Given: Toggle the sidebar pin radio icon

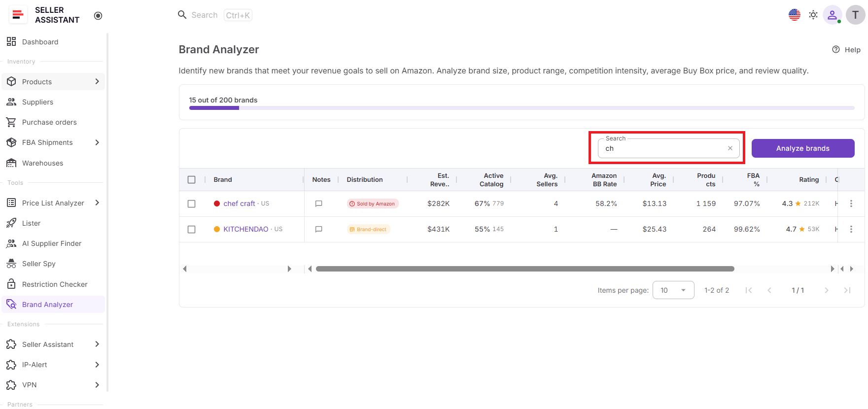Looking at the screenshot, I should [x=98, y=16].
